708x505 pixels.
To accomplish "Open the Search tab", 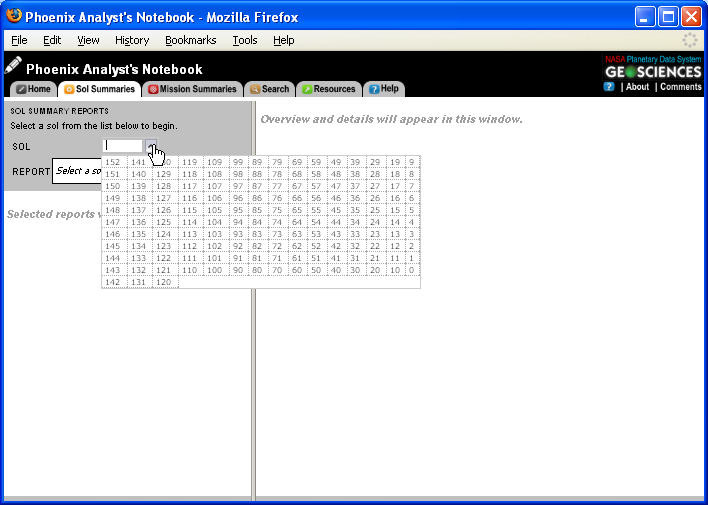I will pyautogui.click(x=269, y=89).
